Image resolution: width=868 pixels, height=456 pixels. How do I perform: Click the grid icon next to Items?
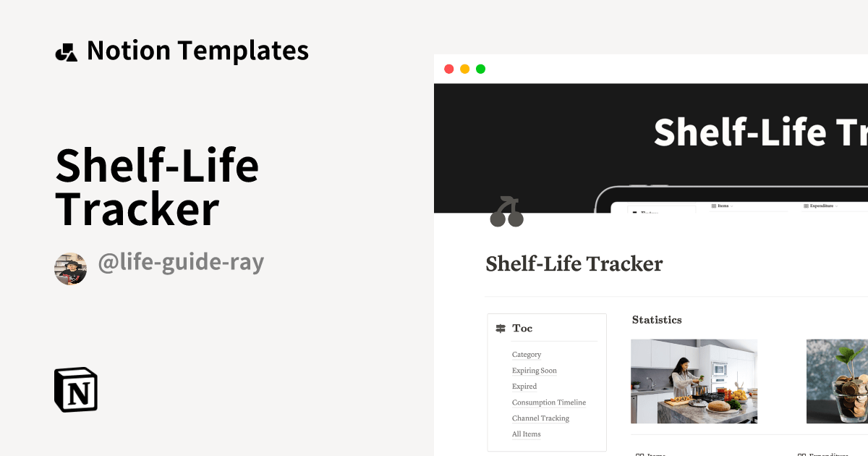click(x=640, y=455)
